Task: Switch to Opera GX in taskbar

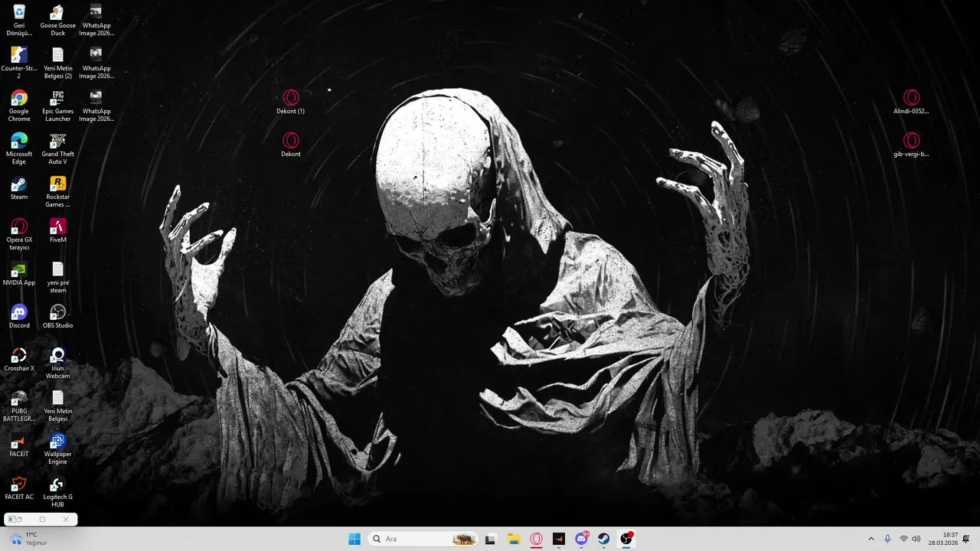Action: click(536, 539)
